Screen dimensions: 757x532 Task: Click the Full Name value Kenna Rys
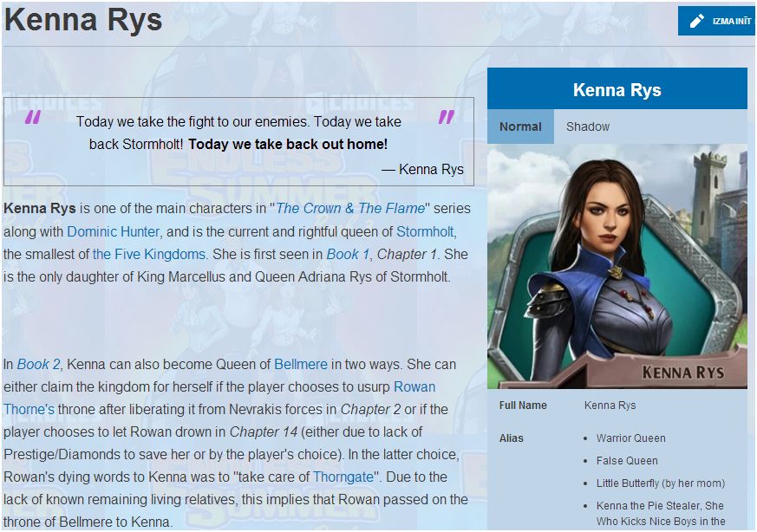coord(610,405)
